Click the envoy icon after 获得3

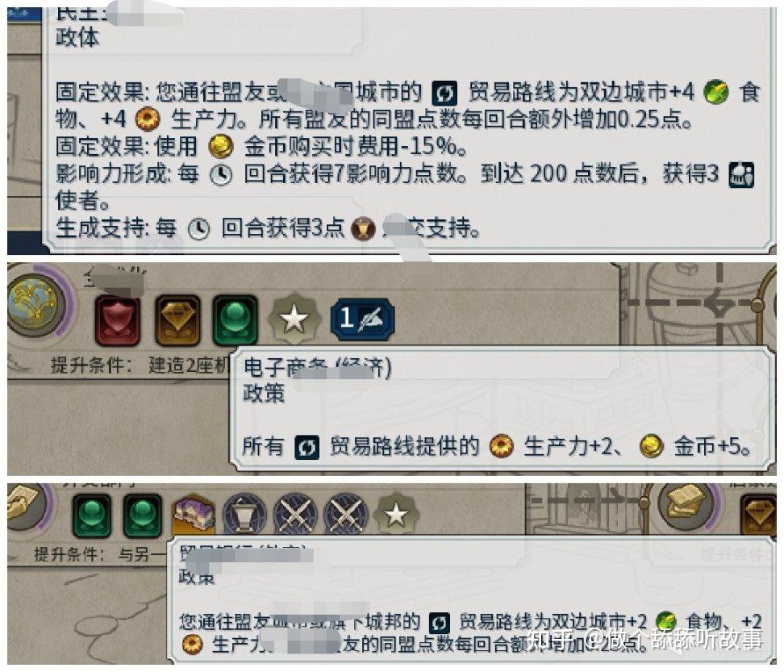click(x=741, y=174)
